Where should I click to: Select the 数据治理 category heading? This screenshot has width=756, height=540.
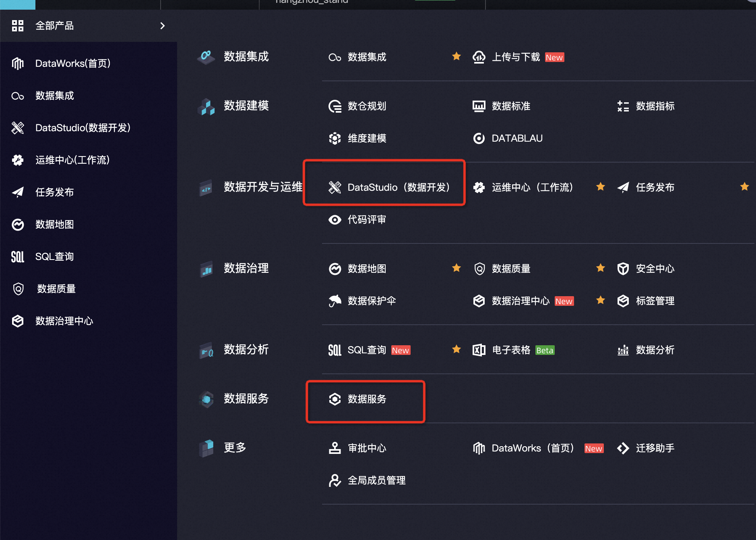[x=246, y=268]
